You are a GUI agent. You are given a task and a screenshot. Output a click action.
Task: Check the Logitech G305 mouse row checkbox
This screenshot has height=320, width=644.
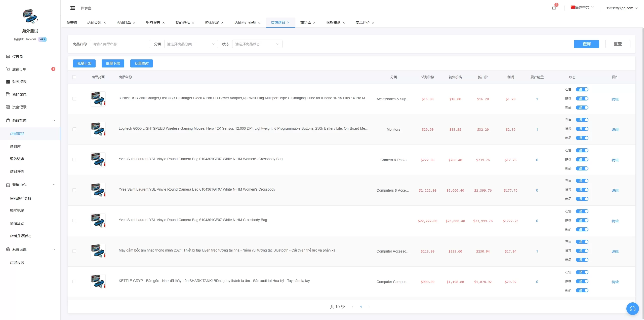(x=74, y=129)
